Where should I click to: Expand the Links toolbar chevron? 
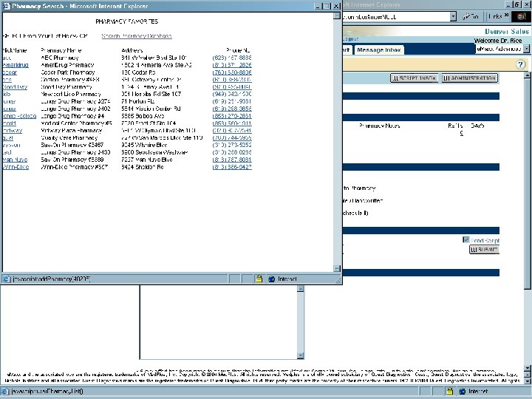click(x=506, y=16)
